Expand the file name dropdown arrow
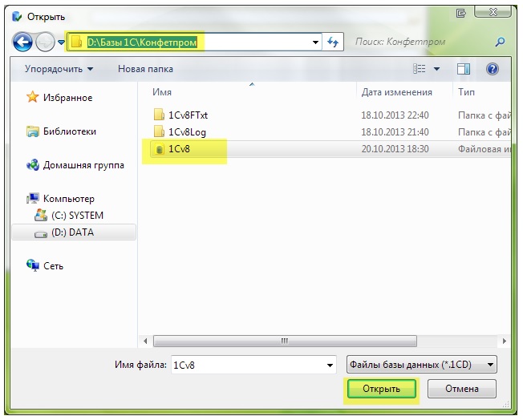This screenshot has height=420, width=523. pos(330,365)
